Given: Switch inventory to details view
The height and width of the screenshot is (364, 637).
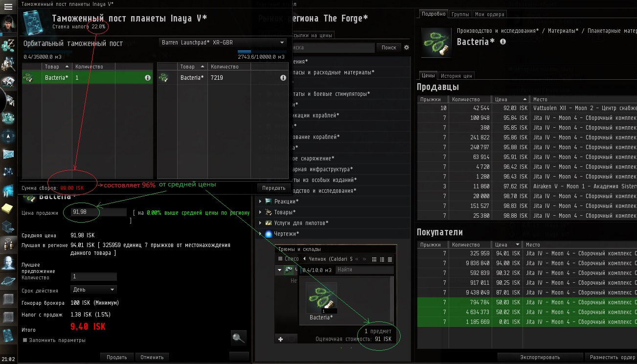Looking at the screenshot, I should (x=382, y=259).
